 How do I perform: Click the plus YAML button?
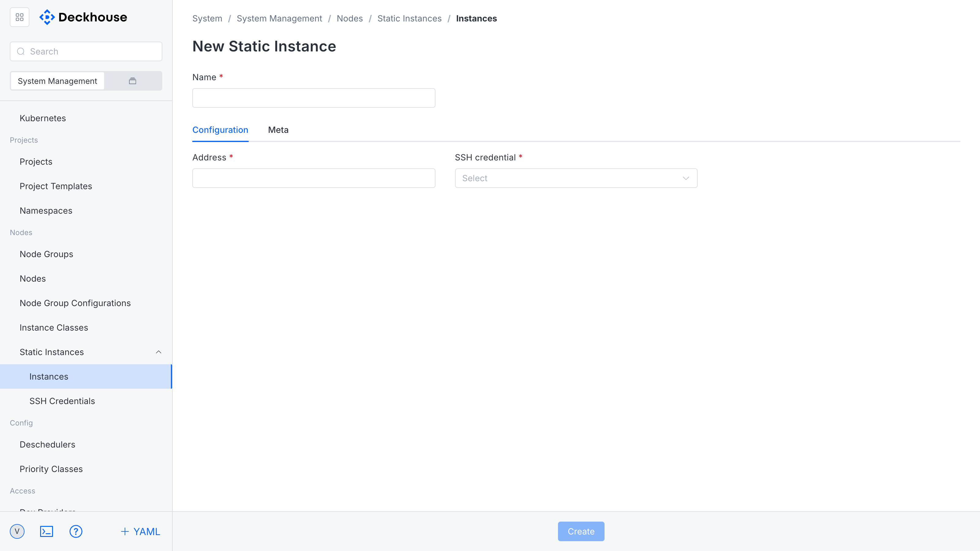[x=140, y=531]
